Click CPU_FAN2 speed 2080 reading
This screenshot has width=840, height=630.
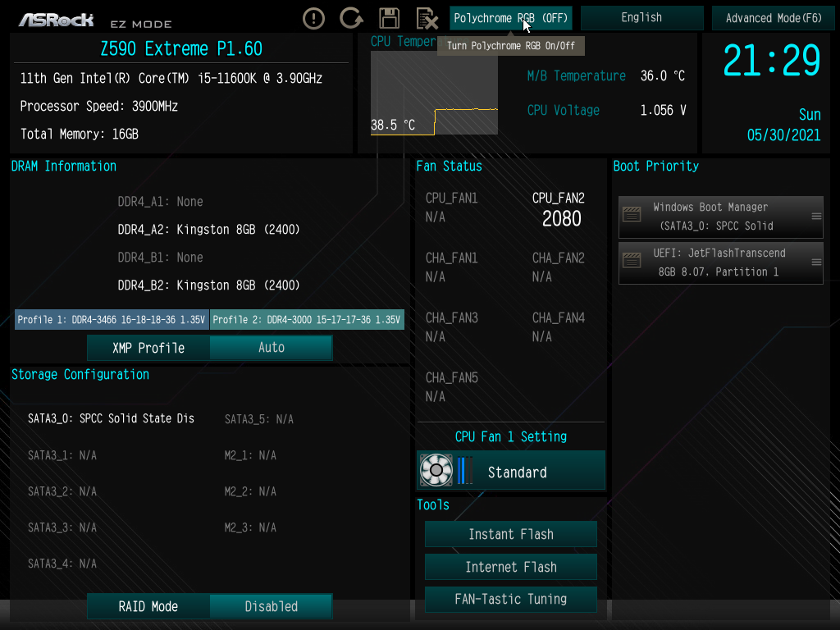pyautogui.click(x=561, y=218)
